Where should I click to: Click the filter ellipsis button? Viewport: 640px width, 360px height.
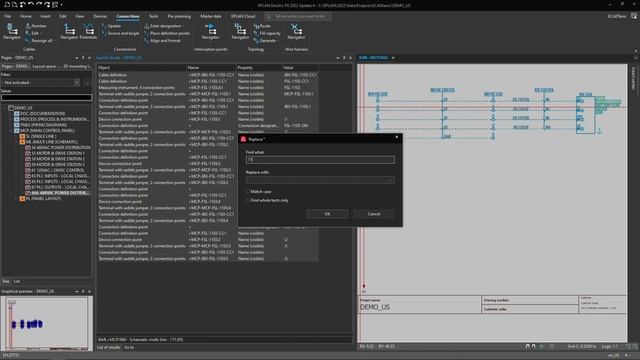pos(87,82)
